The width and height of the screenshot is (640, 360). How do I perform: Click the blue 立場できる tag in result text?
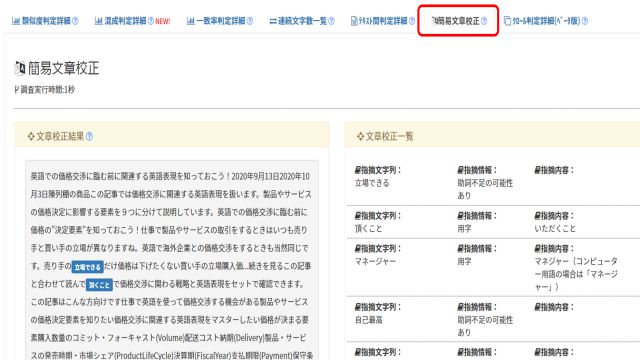pos(87,267)
